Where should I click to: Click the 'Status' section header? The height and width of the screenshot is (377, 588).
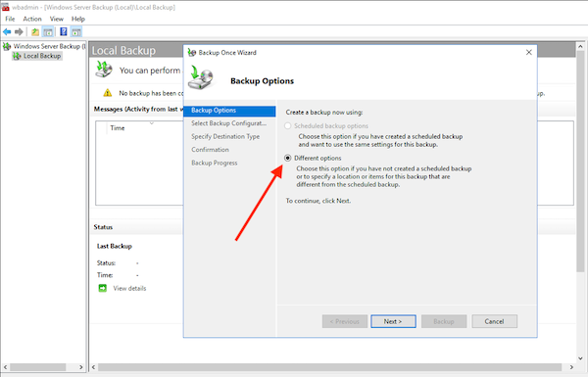click(x=103, y=227)
